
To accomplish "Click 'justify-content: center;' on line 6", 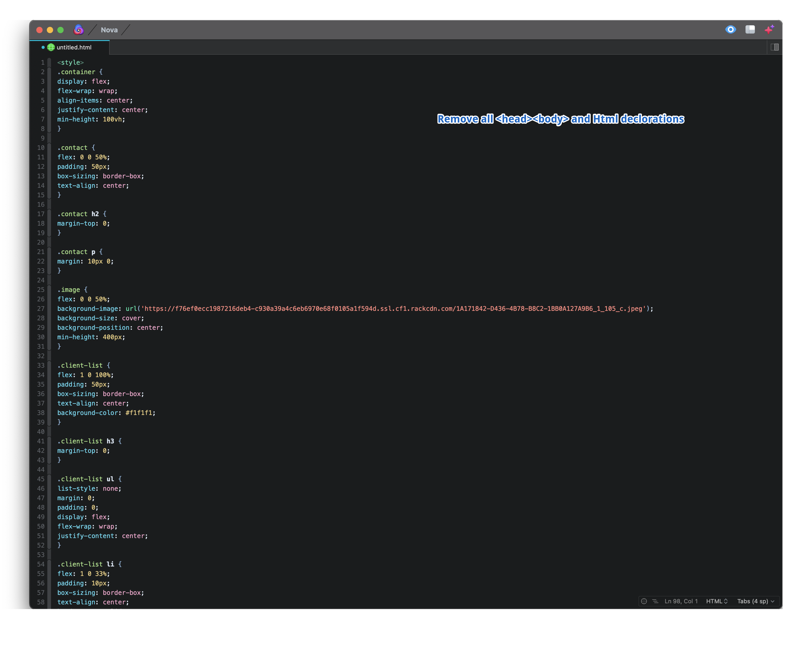I will 103,110.
